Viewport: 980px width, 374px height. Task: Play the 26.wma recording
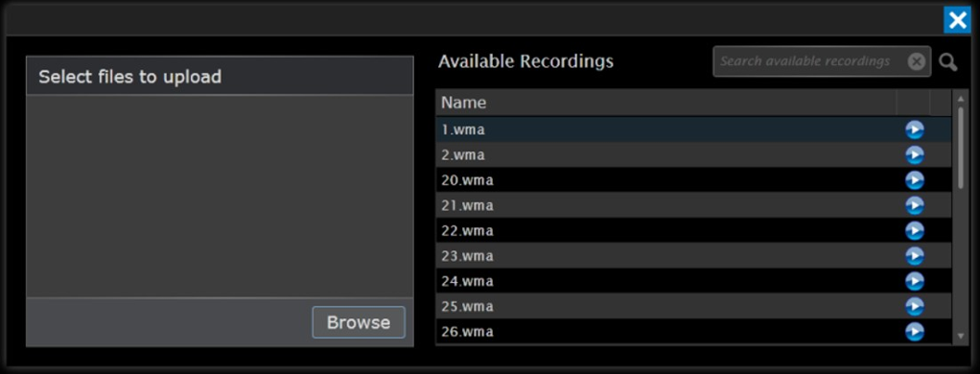915,332
